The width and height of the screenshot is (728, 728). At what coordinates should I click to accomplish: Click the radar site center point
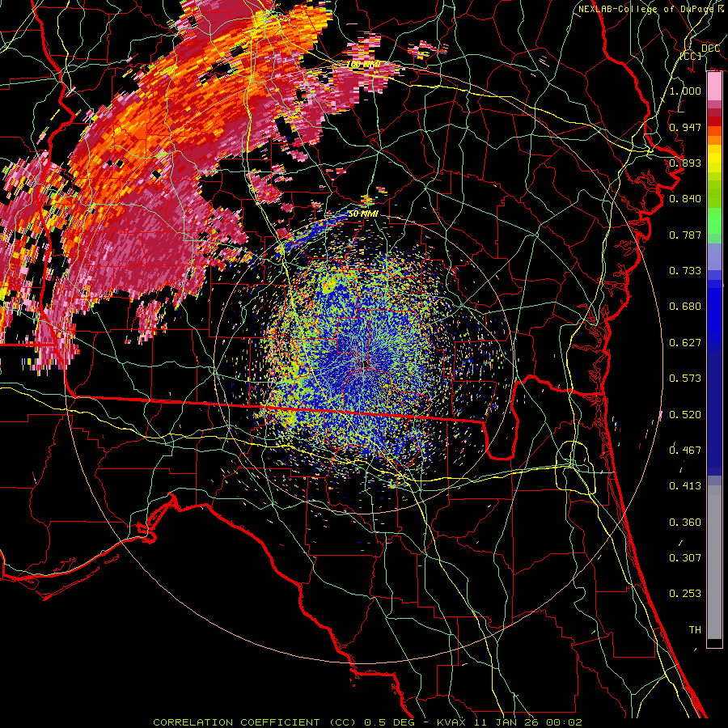tap(363, 365)
